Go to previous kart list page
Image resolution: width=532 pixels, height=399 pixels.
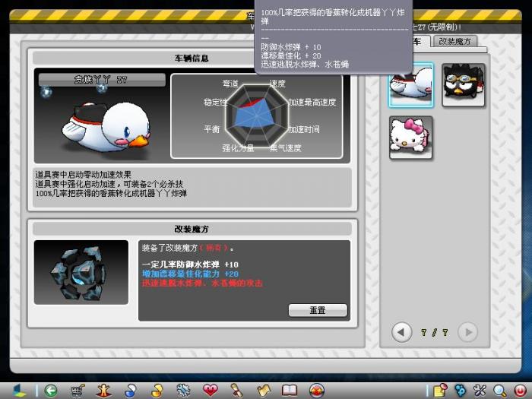pos(402,332)
